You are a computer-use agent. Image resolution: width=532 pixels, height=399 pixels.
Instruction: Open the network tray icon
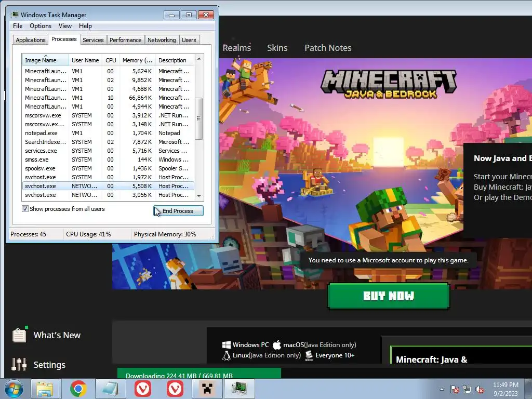(x=467, y=390)
